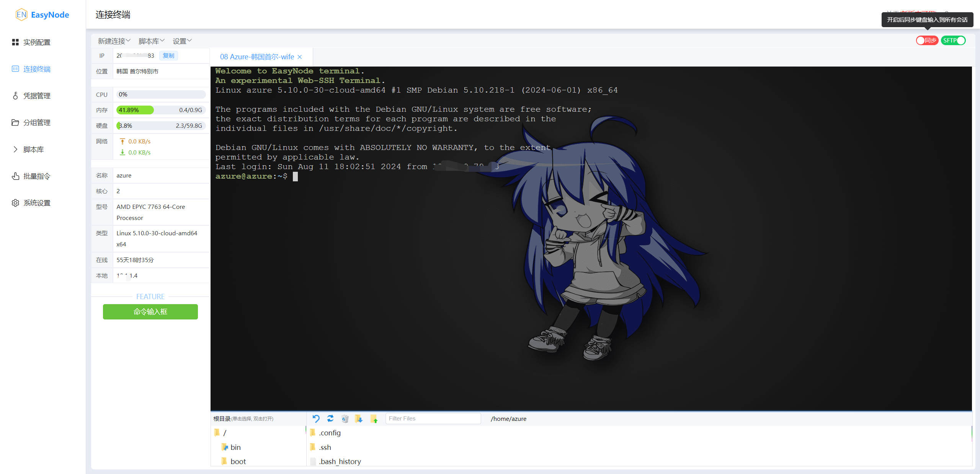Image resolution: width=980 pixels, height=474 pixels.
Task: Open 连接终端 in the sidebar
Action: tap(37, 69)
